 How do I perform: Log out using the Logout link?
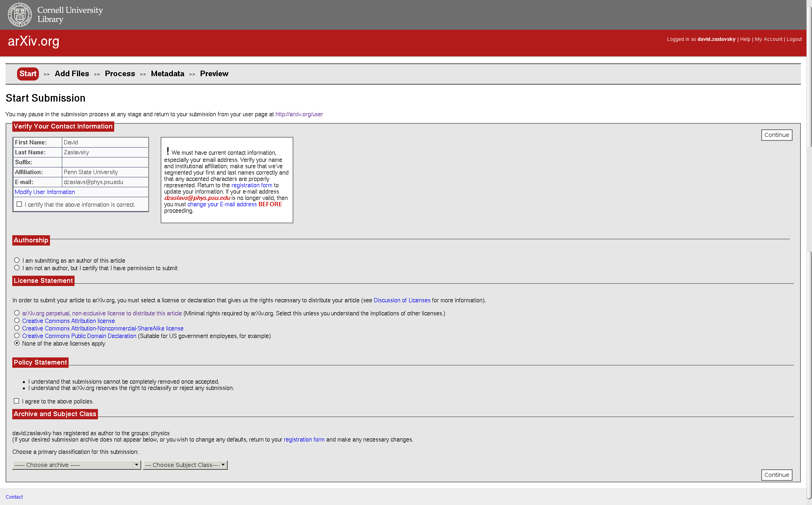(794, 39)
